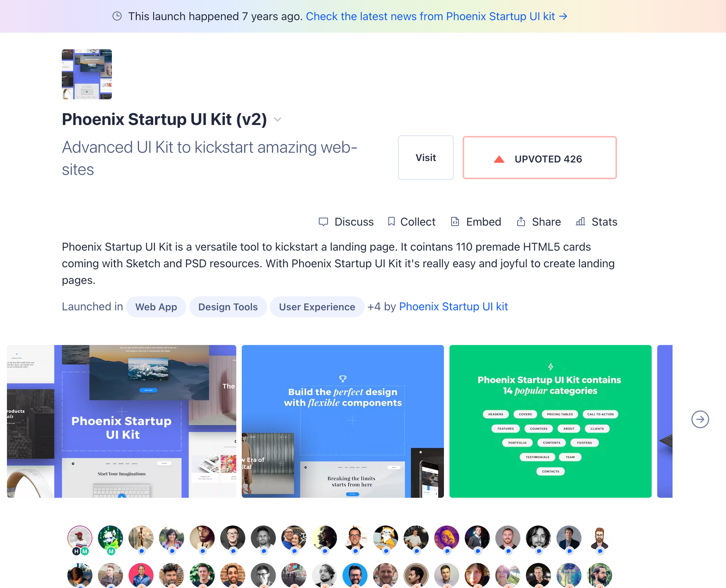The height and width of the screenshot is (588, 726).
Task: Open the Design Tools topic tag
Action: 228,307
